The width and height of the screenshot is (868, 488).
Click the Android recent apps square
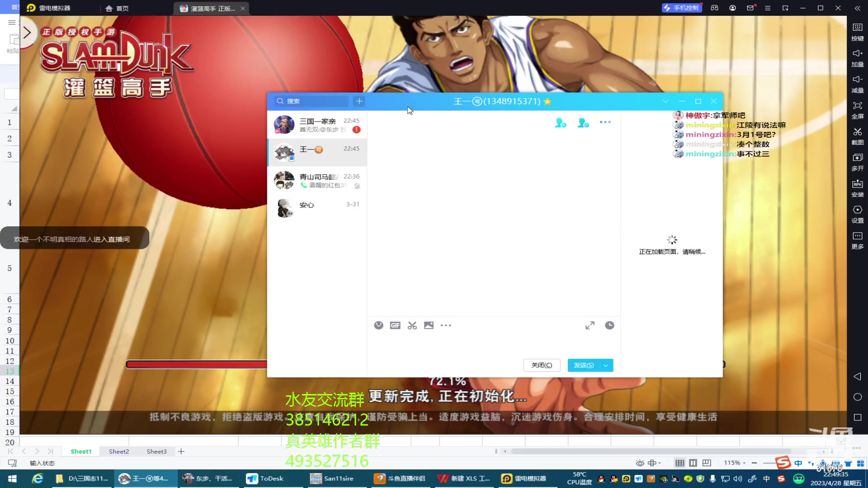pos(857,417)
